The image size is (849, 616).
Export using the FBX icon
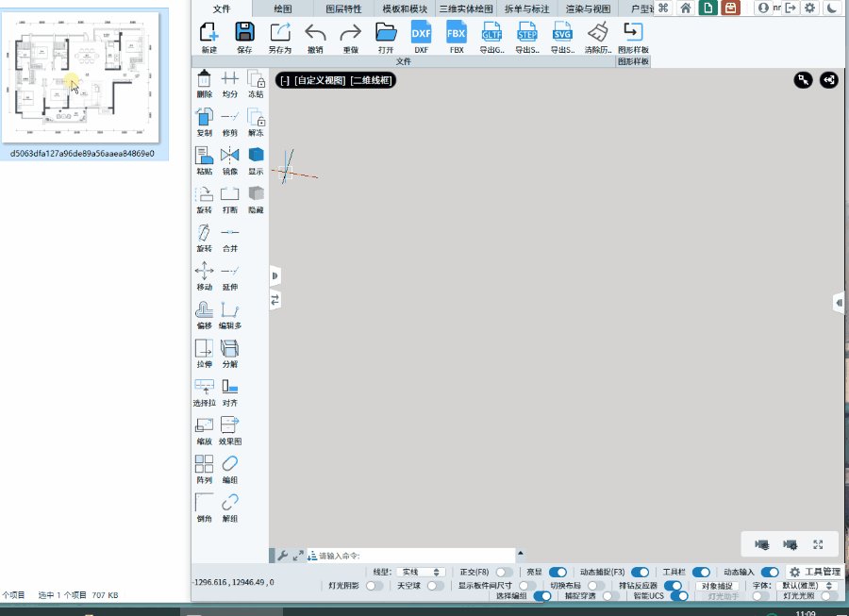pyautogui.click(x=457, y=32)
